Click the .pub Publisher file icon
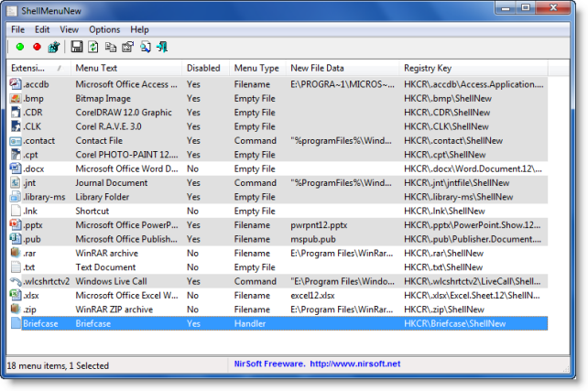Screen dimensions: 588x391 tap(16, 239)
